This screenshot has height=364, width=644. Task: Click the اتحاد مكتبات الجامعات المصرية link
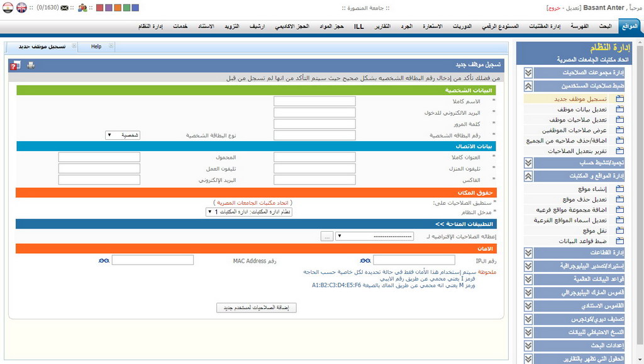pyautogui.click(x=253, y=203)
